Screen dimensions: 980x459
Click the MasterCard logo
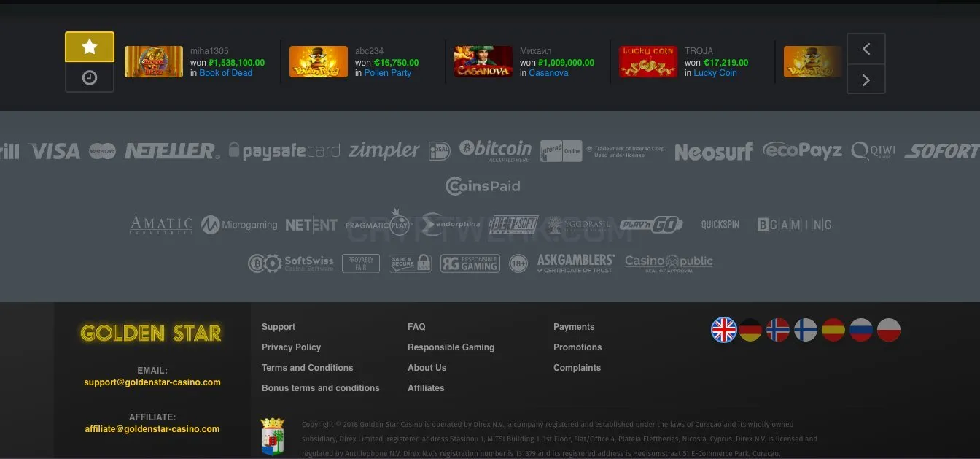click(x=103, y=151)
